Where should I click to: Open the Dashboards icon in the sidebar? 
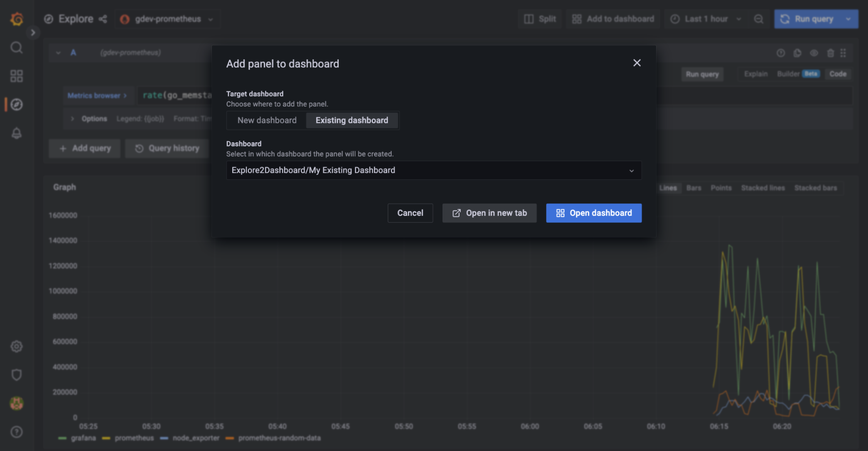pyautogui.click(x=17, y=76)
